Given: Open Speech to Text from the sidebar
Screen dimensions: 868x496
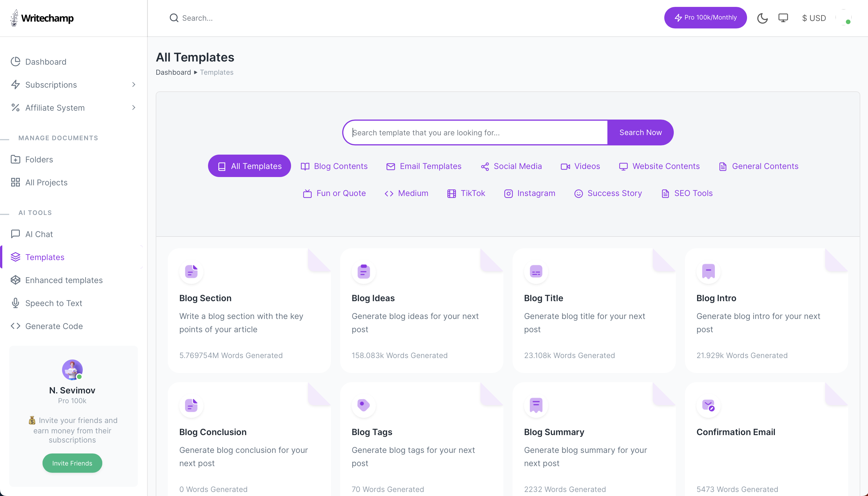Looking at the screenshot, I should pyautogui.click(x=53, y=303).
